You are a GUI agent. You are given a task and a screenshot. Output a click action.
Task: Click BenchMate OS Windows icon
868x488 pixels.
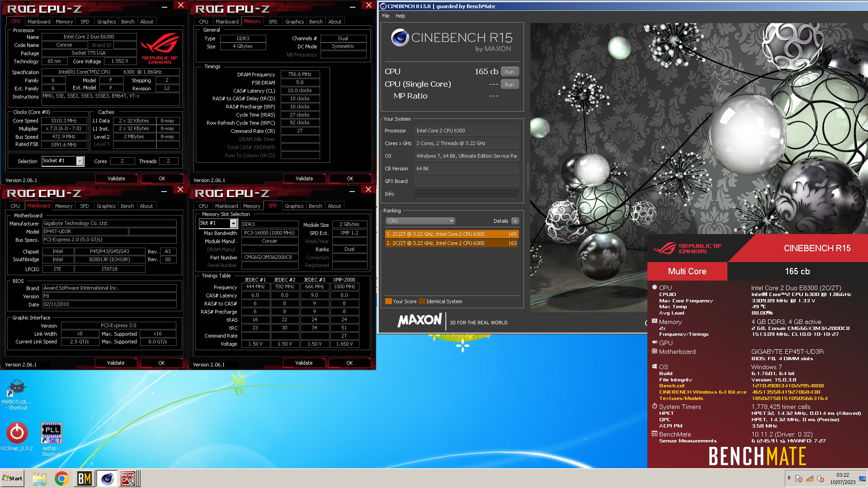coord(654,366)
